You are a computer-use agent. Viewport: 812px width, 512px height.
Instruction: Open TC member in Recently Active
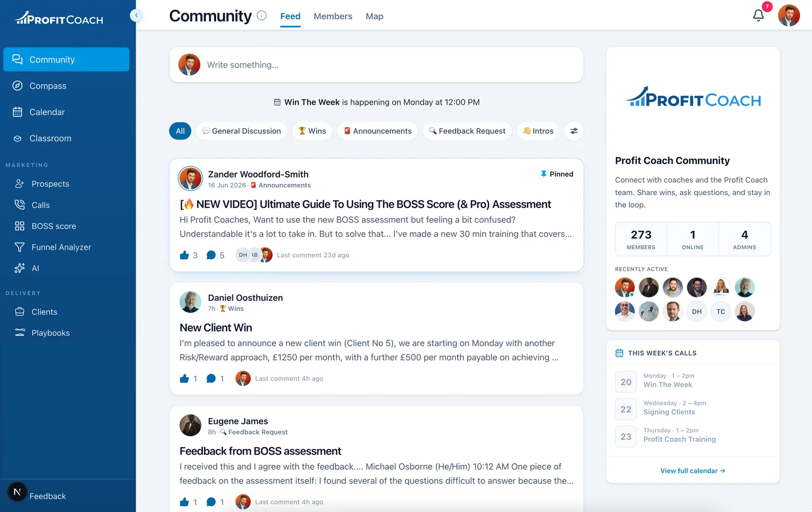(x=721, y=311)
